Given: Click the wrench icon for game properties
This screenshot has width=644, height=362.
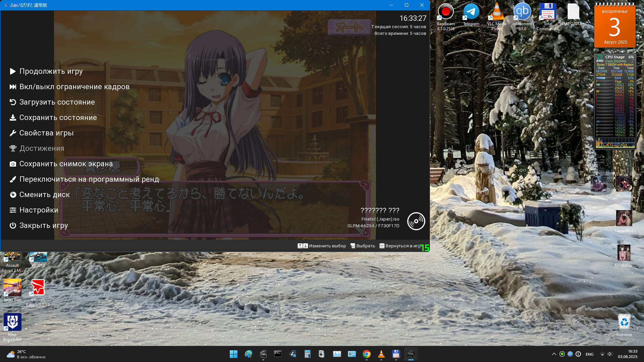Looking at the screenshot, I should 13,133.
